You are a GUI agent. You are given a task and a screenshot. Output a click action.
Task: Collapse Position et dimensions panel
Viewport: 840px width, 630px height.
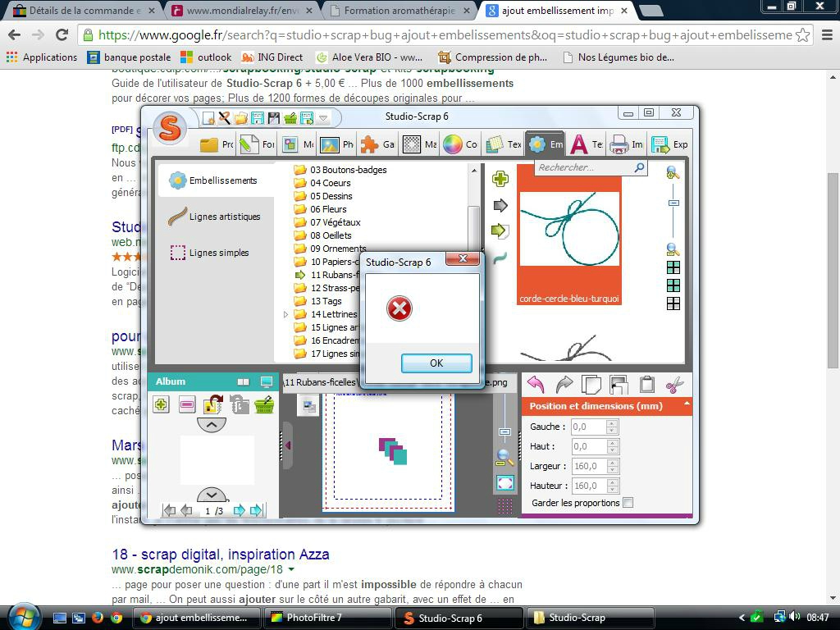point(687,403)
